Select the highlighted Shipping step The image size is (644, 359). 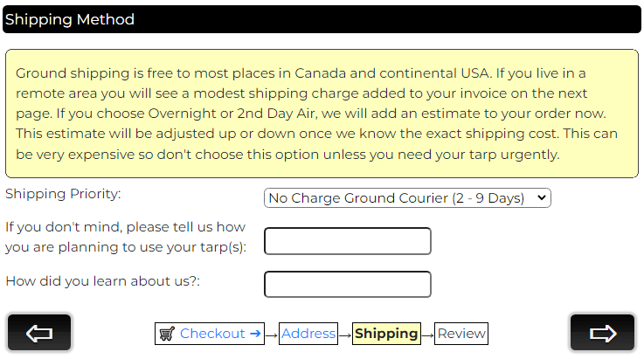(x=386, y=334)
